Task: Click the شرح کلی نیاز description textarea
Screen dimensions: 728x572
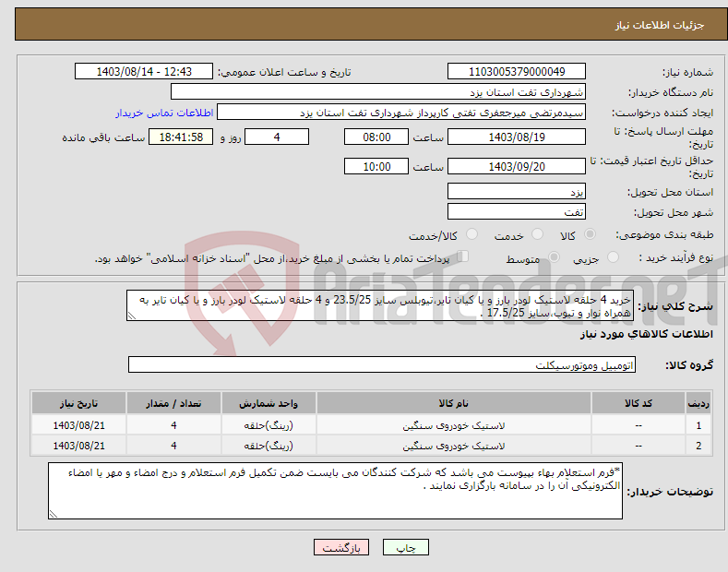Action: click(x=380, y=305)
